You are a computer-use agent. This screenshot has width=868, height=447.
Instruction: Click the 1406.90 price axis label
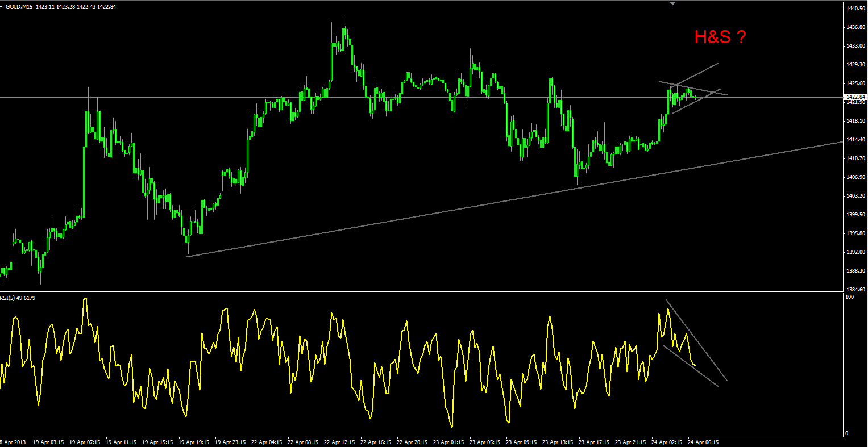click(x=855, y=177)
